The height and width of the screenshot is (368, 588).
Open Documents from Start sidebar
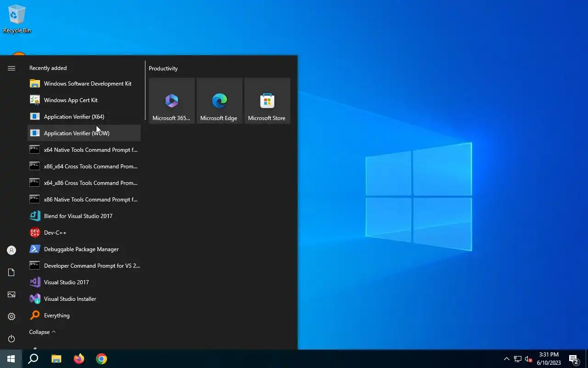[x=11, y=272]
